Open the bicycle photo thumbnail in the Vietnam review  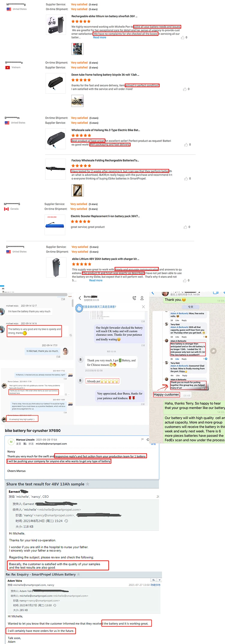click(x=77, y=101)
